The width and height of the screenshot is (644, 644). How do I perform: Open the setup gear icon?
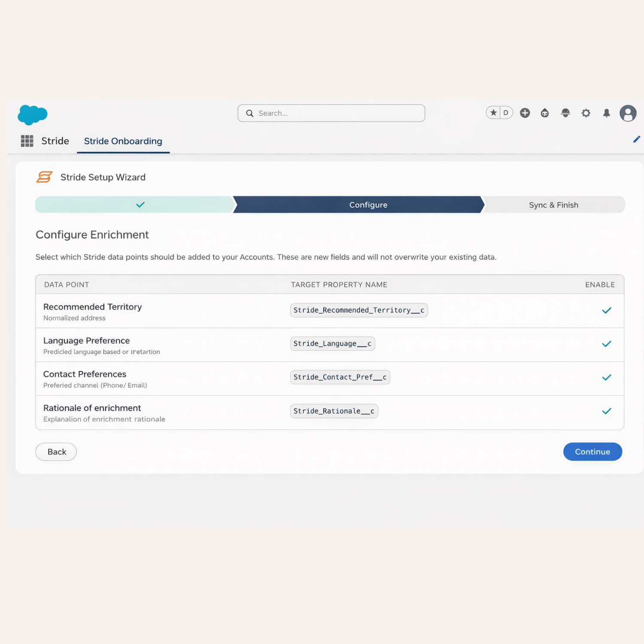click(x=586, y=113)
